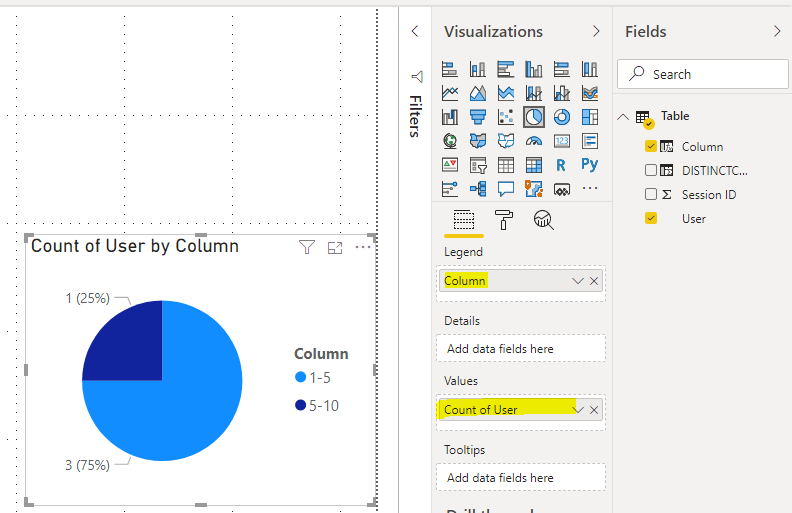792x513 pixels.
Task: Select the 100% stacked bar chart visual
Action: click(562, 69)
